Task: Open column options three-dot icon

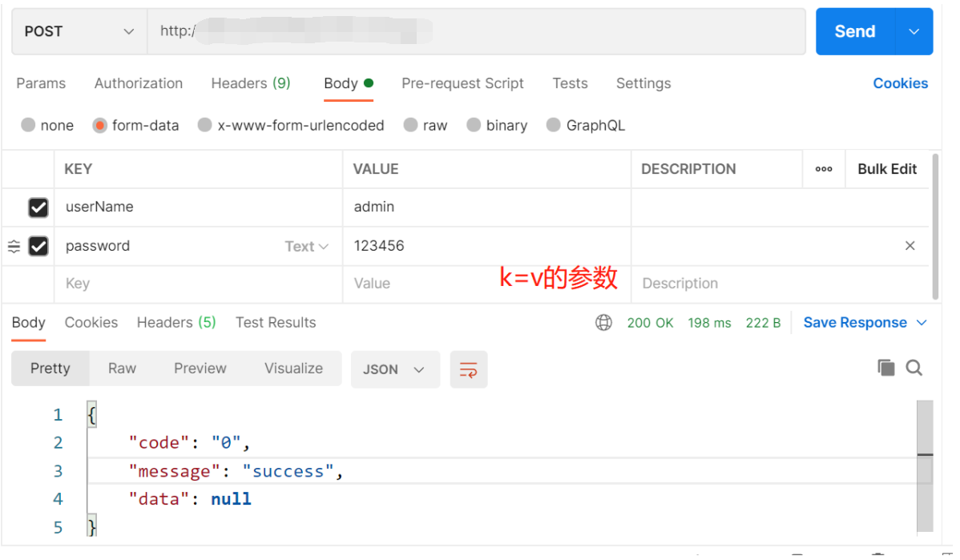Action: 824,169
